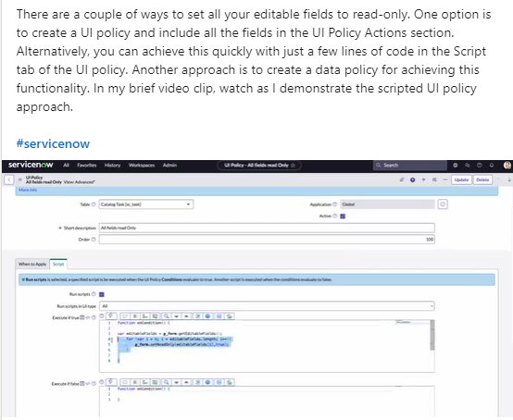Click the ServiceNow logo
This screenshot has height=420, width=513.
click(31, 165)
